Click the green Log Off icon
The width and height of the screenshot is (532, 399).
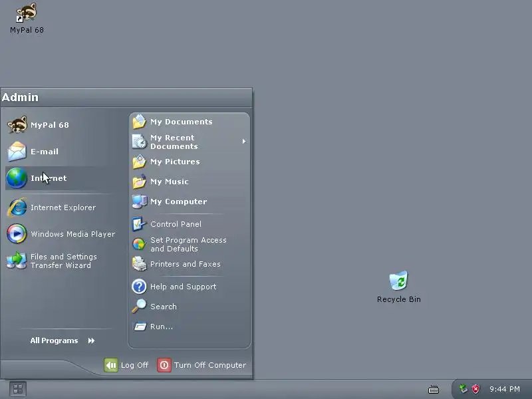tap(110, 365)
